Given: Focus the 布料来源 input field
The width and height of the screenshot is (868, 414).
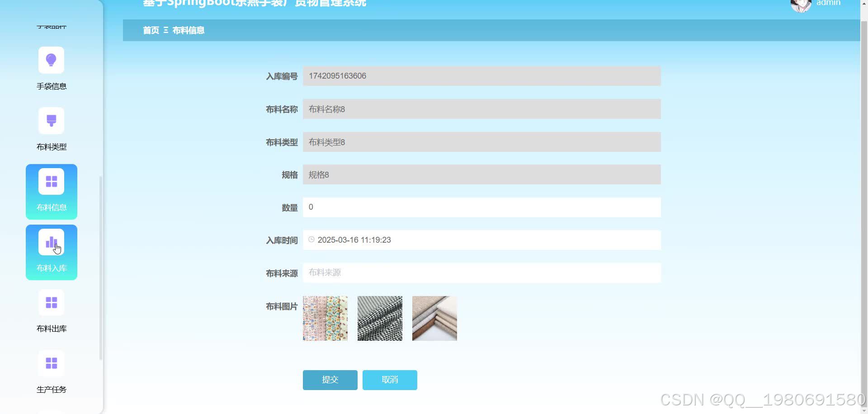Looking at the screenshot, I should tap(482, 273).
